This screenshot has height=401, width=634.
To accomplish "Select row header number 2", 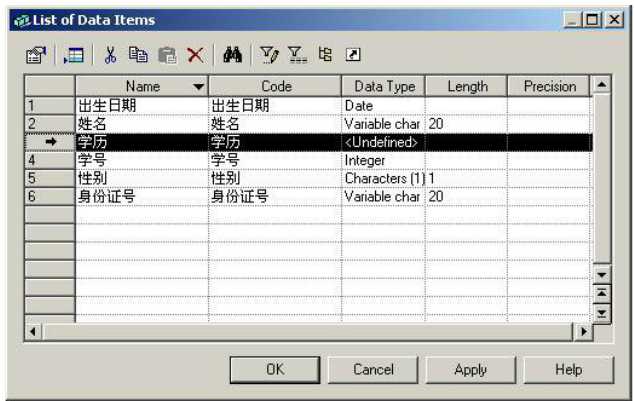I will (50, 124).
